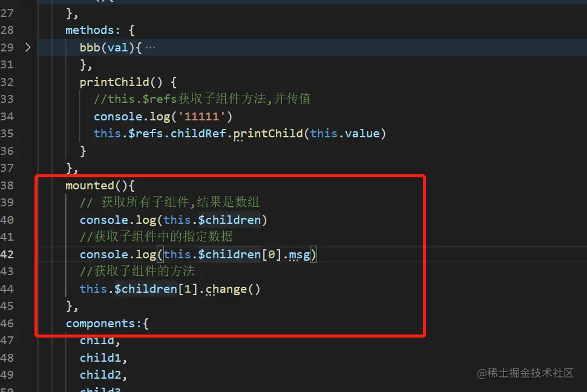Click the comment 获取子组件的方法
This screenshot has width=587, height=392.
point(137,271)
